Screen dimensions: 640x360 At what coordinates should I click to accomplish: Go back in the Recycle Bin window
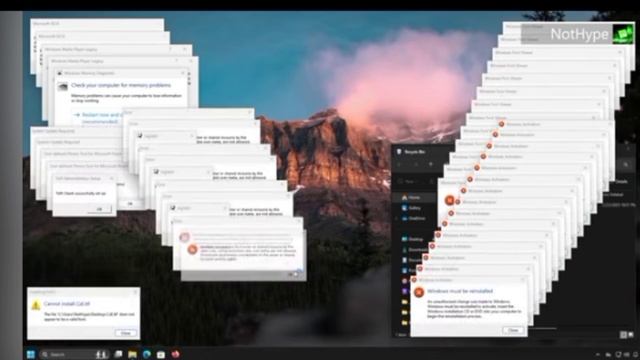(400, 164)
